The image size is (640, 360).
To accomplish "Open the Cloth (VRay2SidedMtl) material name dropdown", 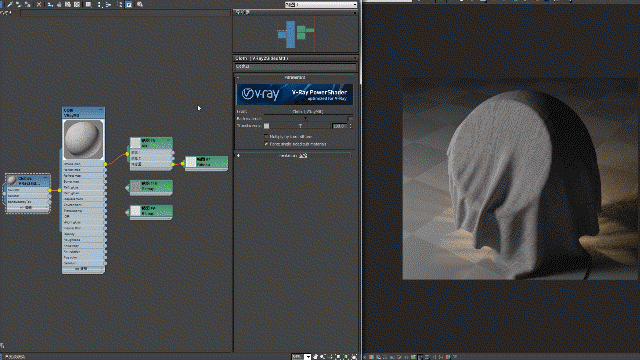I will coord(296,58).
